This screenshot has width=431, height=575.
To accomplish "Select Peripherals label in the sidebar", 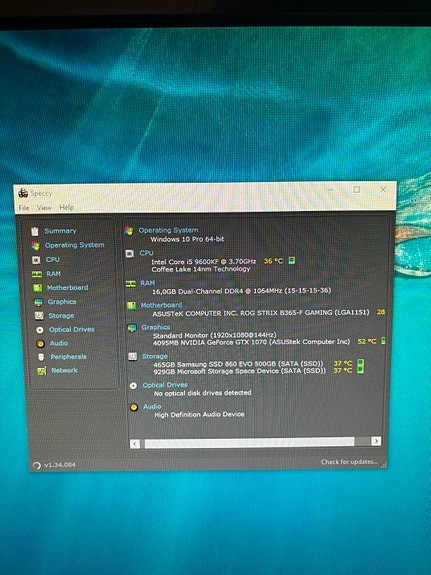I will 69,356.
